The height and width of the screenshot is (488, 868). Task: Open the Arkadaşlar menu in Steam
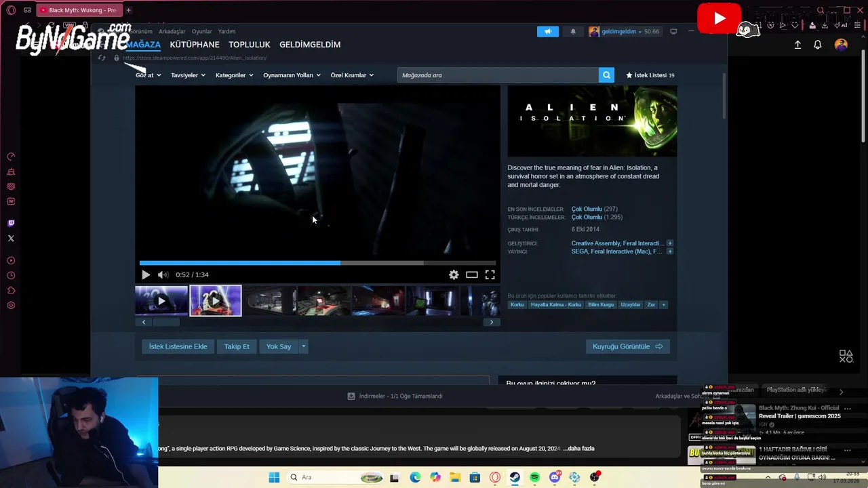tap(172, 31)
